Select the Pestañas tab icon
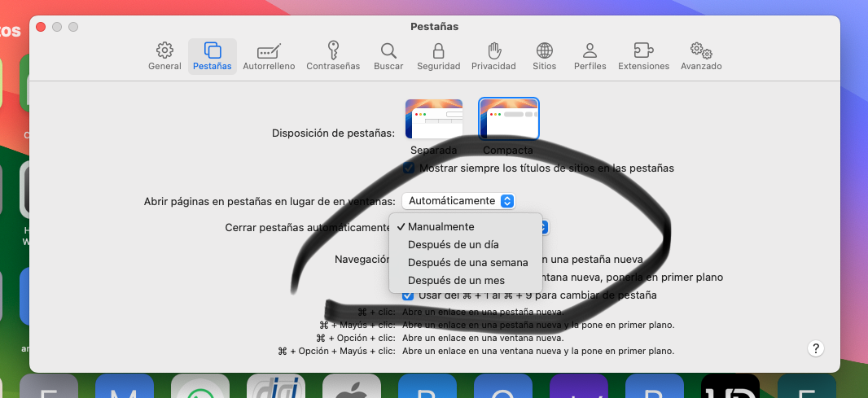Viewport: 868px width, 398px height. (x=213, y=56)
